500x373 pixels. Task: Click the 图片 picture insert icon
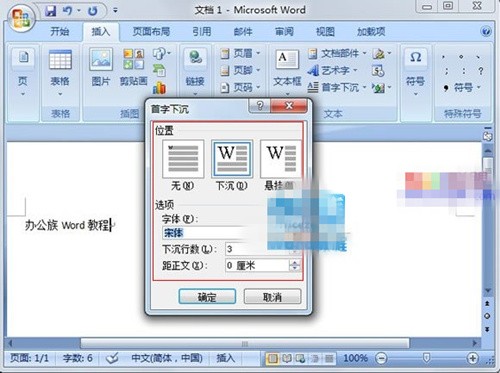tap(101, 59)
